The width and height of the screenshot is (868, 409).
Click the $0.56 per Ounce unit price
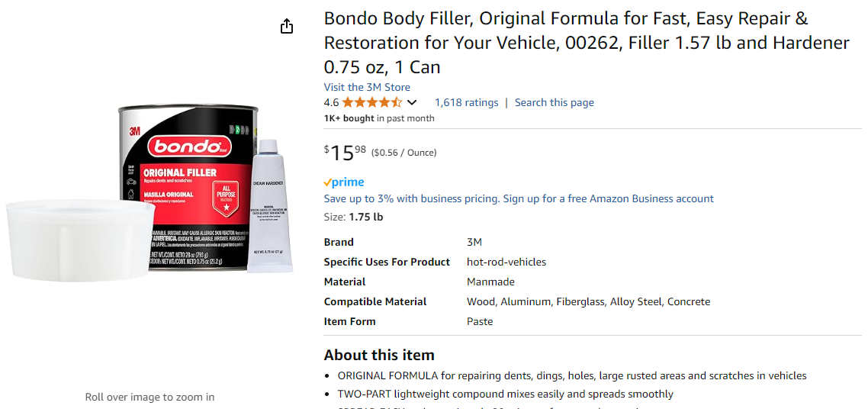[x=403, y=153]
